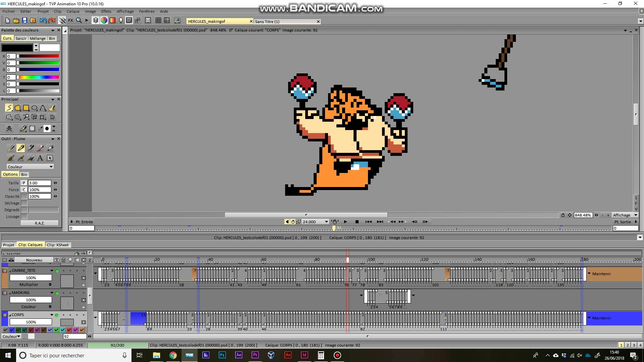Viewport: 644px width, 362px height.
Task: Toggle the Lissage checkbox
Action: 24,217
